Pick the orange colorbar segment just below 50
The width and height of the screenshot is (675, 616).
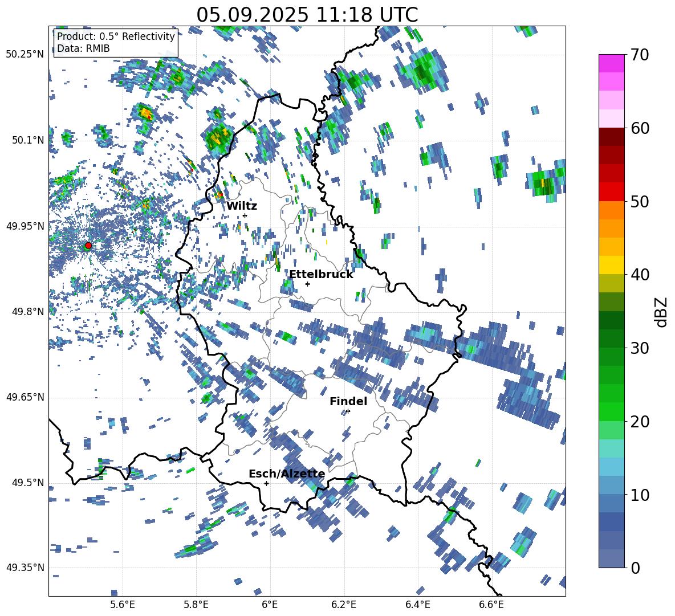611,210
